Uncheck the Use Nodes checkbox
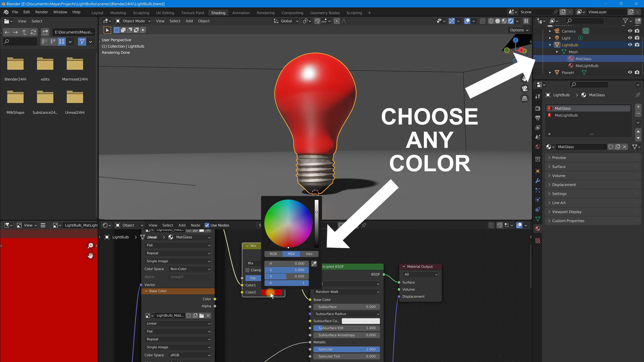 click(207, 225)
